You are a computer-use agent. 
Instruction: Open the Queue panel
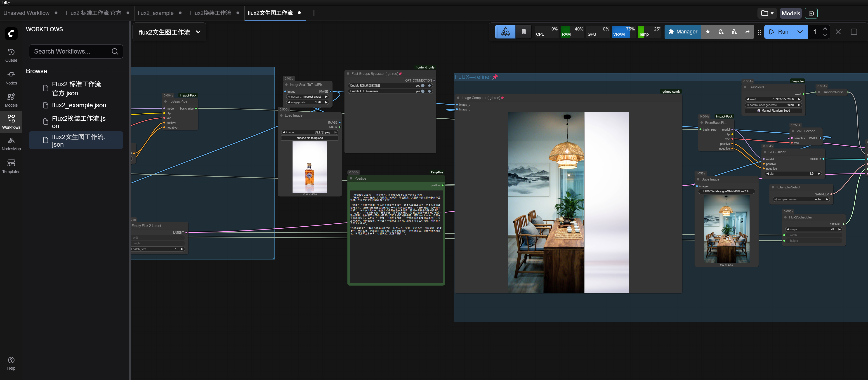11,55
